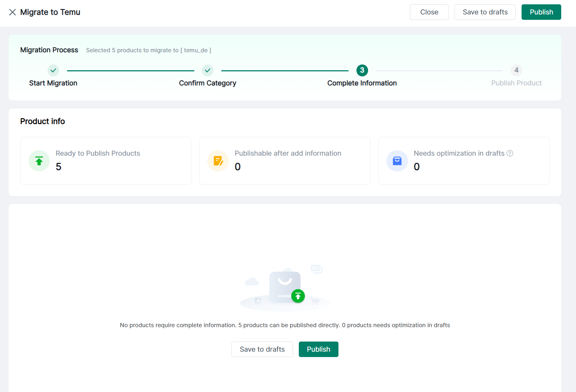Click the bottom Publish button
This screenshot has height=392, width=576.
pos(318,349)
